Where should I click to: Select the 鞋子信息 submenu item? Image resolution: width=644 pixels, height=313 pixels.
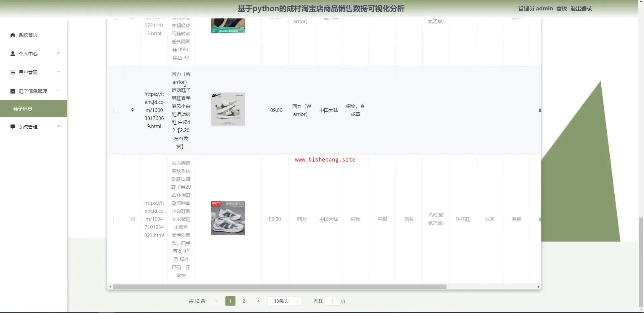[34, 109]
